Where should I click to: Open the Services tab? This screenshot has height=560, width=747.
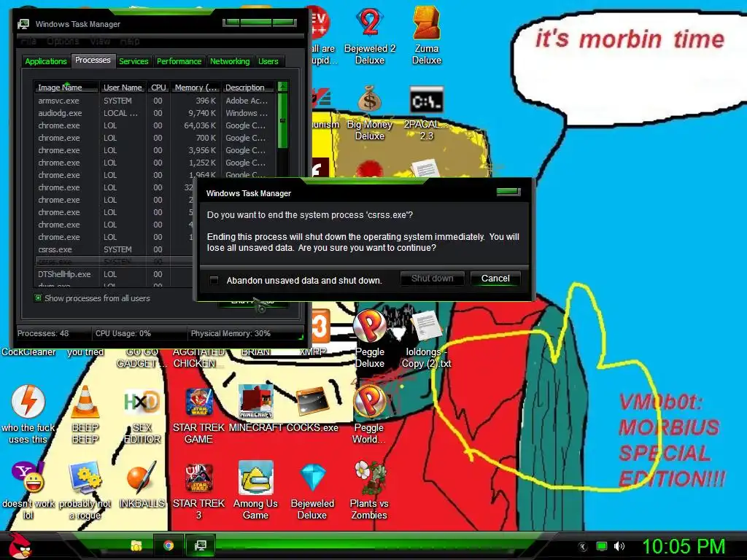pyautogui.click(x=133, y=61)
